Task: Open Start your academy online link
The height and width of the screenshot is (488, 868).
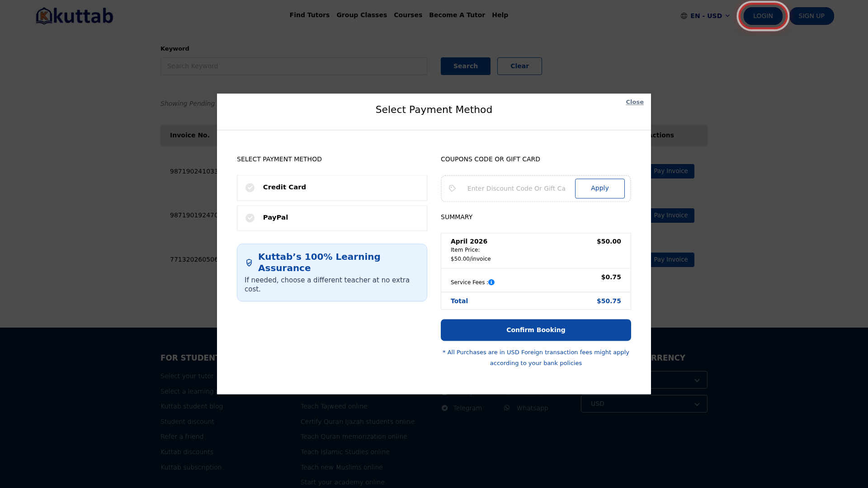Action: tap(343, 482)
